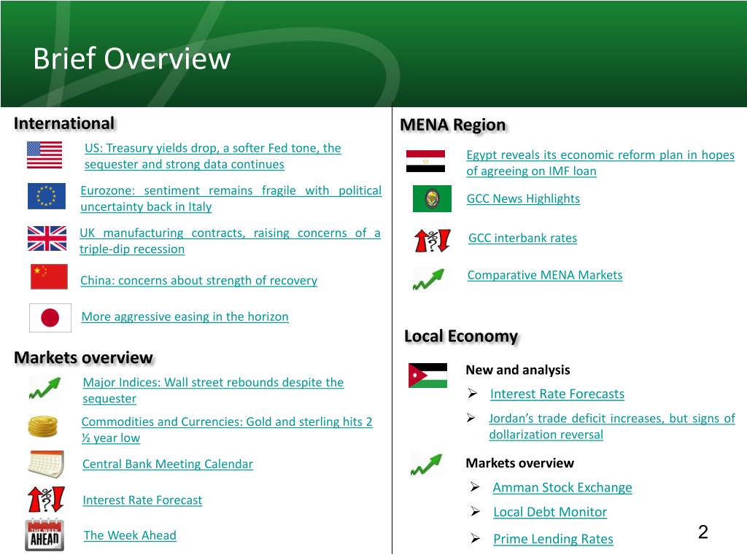Click percent arrows icon beside GCC interbank rates
This screenshot has height=560, width=747.
click(432, 240)
